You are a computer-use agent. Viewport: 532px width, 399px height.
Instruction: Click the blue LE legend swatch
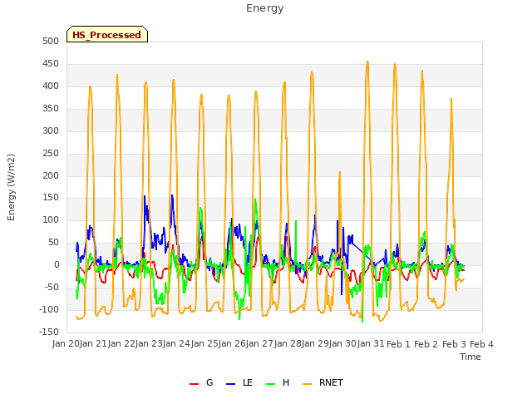tap(231, 384)
